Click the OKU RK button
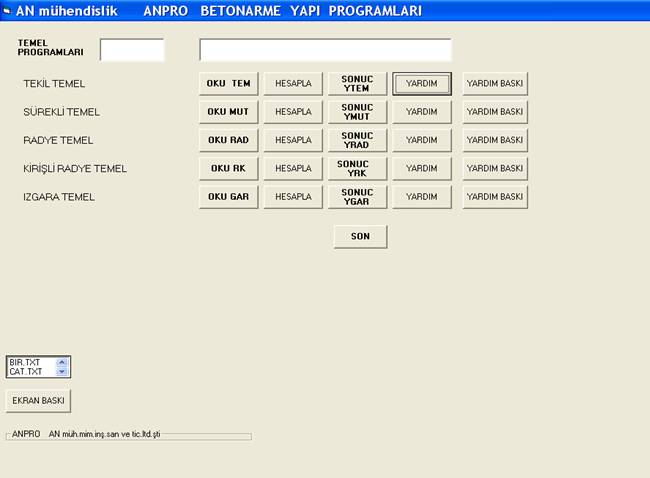 [x=228, y=169]
